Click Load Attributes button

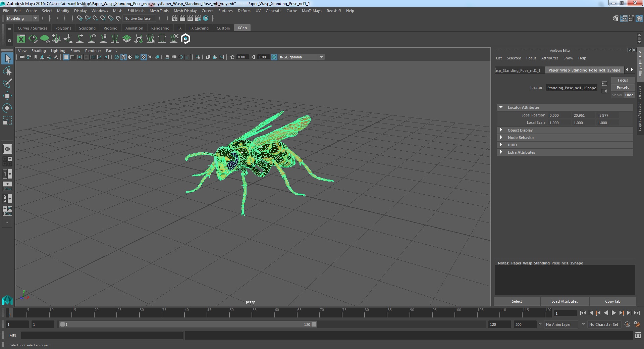[x=565, y=301]
